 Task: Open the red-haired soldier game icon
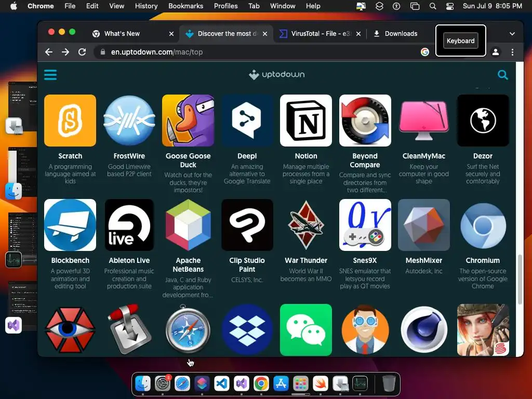483,330
